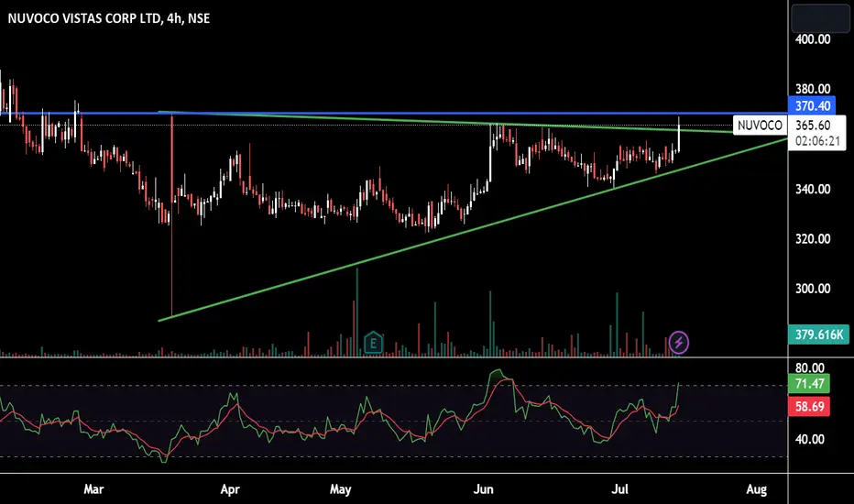Select the rising green trendline

[x=473, y=230]
